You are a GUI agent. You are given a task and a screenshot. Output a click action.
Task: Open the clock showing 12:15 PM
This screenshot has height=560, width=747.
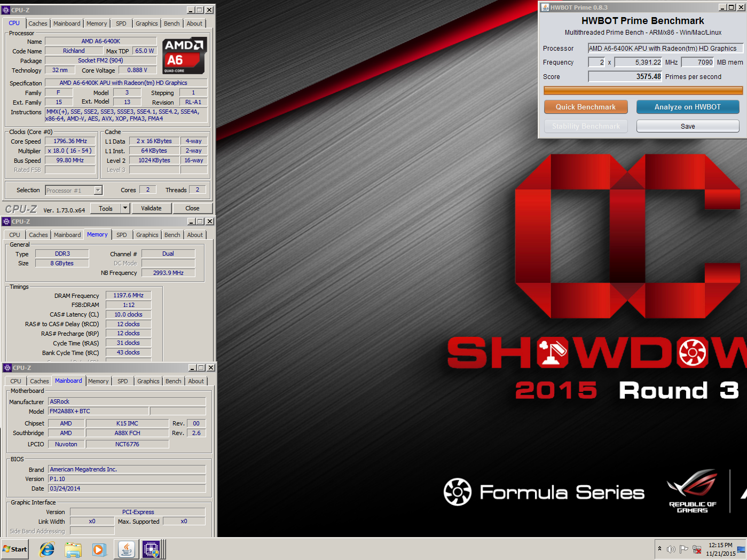point(720,549)
